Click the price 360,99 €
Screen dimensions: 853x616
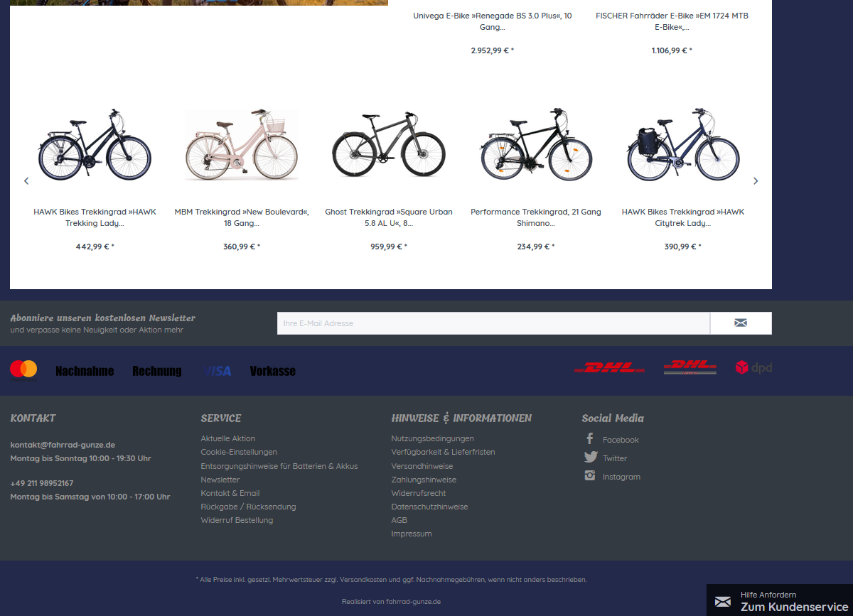242,247
